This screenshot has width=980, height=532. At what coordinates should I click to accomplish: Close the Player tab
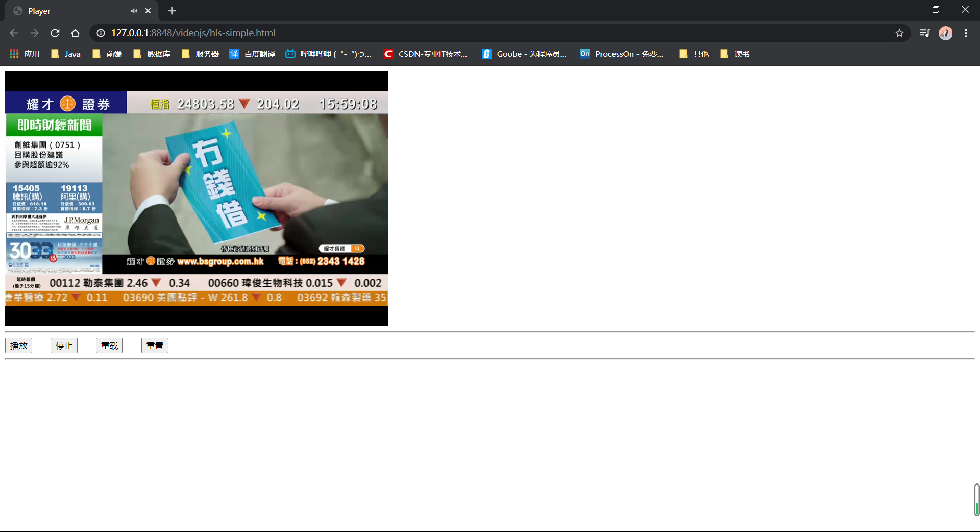[148, 11]
